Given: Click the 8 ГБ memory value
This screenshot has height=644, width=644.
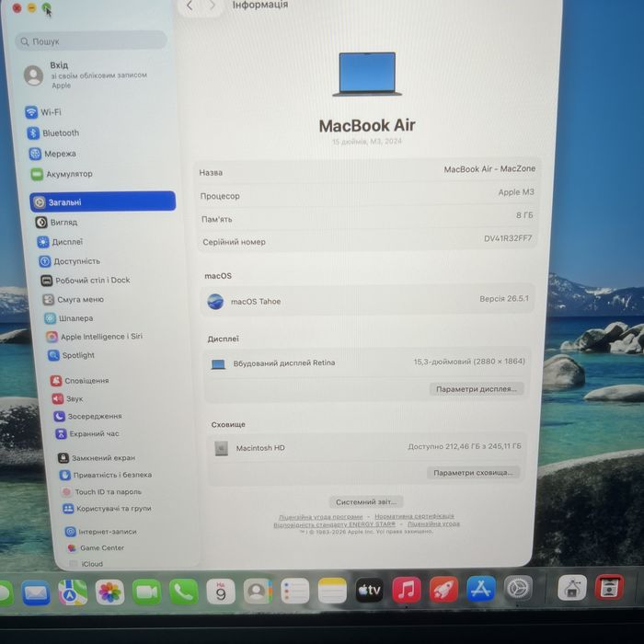Looking at the screenshot, I should click(x=524, y=215).
